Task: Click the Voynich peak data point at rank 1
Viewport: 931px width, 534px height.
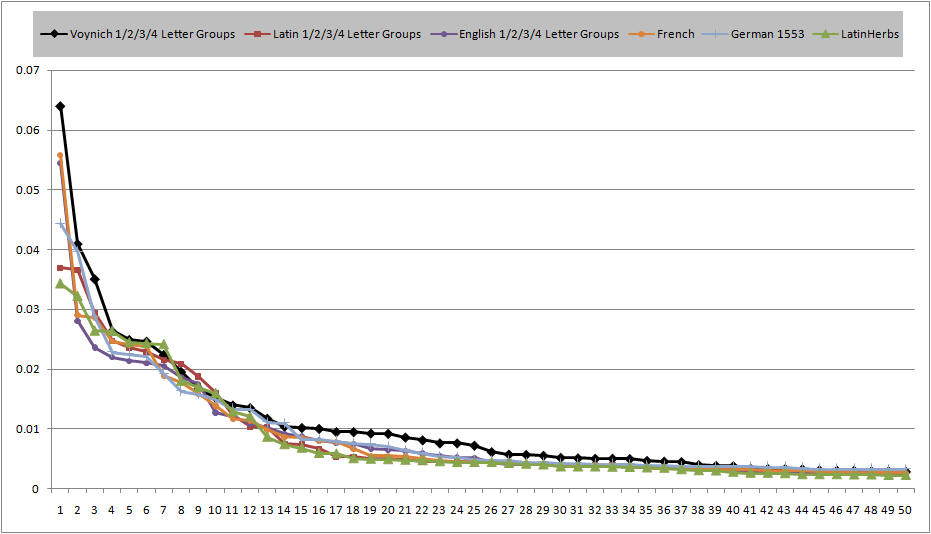Action: pos(60,106)
